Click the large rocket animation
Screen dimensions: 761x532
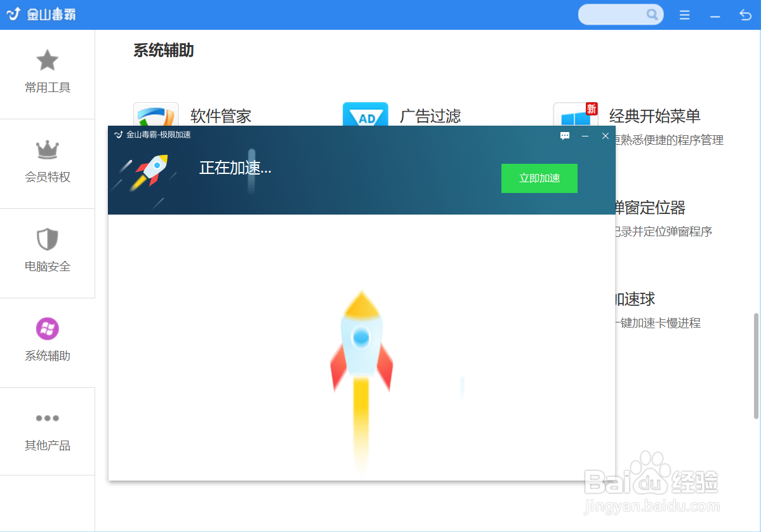[x=362, y=381]
